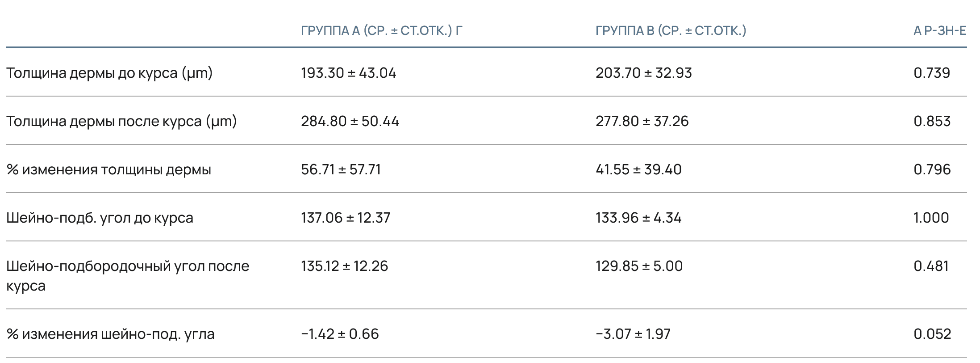
Task: Click Шейно-подбородочный угол после курса label
Action: 128,275
